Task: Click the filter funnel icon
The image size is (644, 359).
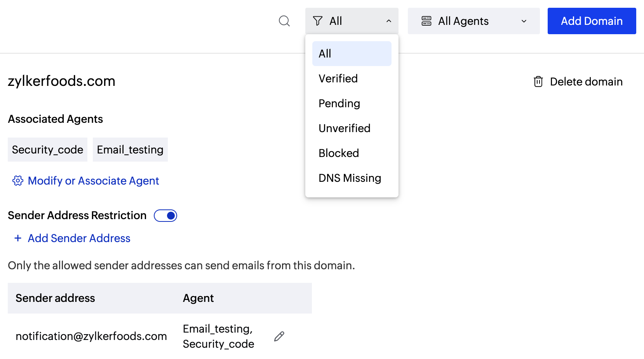Action: point(318,21)
